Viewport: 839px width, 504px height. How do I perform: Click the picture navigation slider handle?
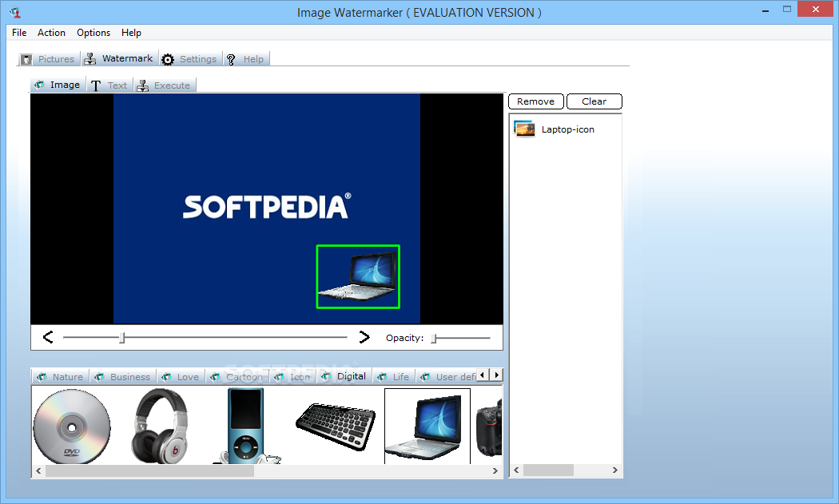[x=122, y=338]
